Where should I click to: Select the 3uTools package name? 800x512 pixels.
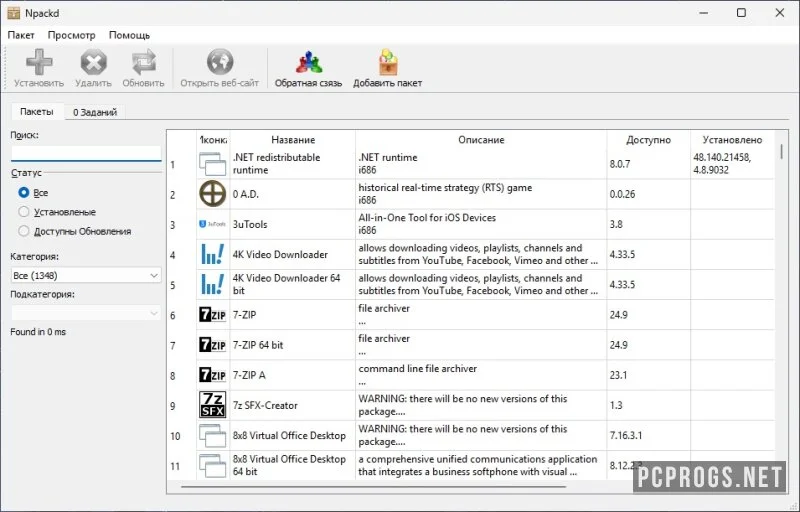coord(250,224)
